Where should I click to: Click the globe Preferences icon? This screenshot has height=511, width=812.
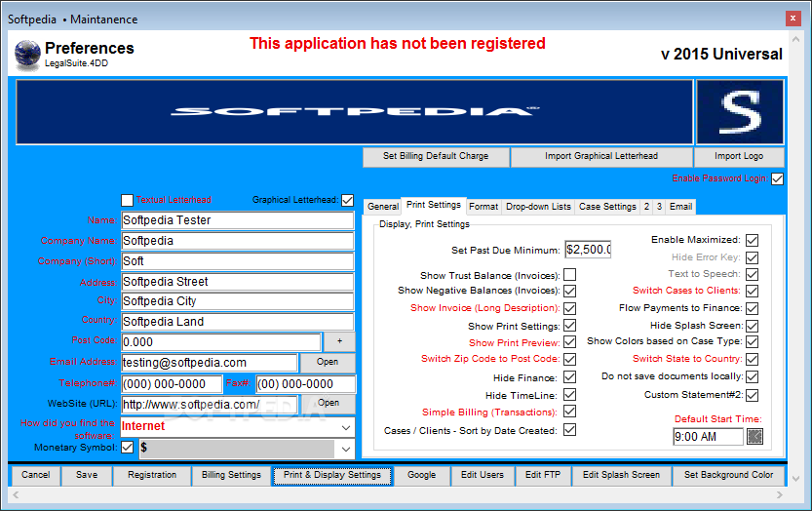[27, 54]
